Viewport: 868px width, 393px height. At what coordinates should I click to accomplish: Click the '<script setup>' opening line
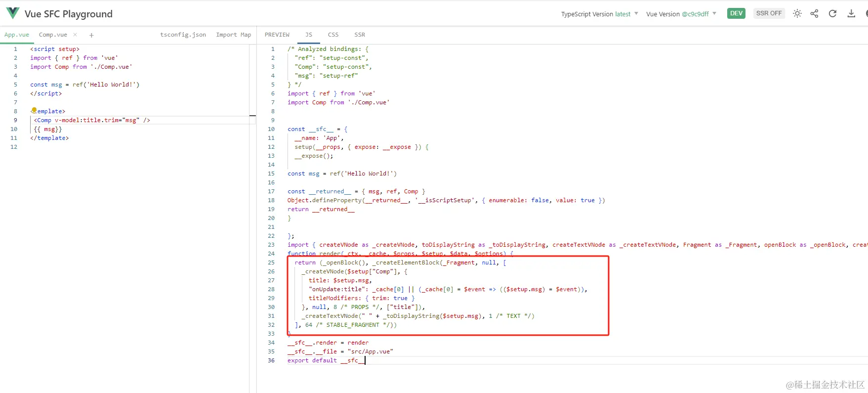(54, 49)
